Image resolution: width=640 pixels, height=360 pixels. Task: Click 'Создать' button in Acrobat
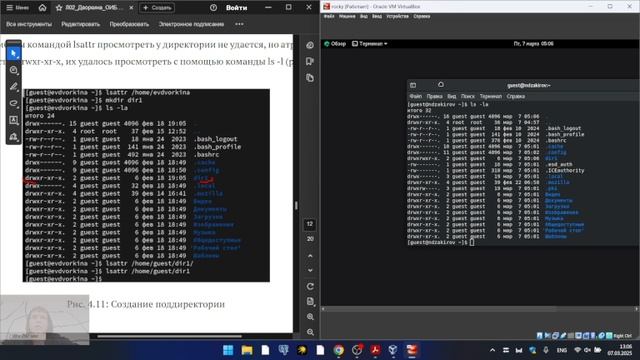click(157, 8)
